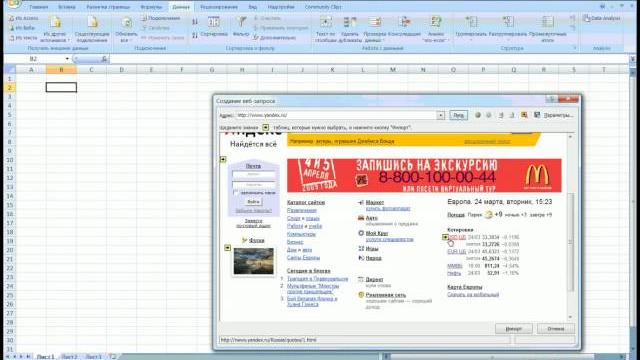The image size is (640, 360).
Task: Click the Отмена button
Action: 556,329
